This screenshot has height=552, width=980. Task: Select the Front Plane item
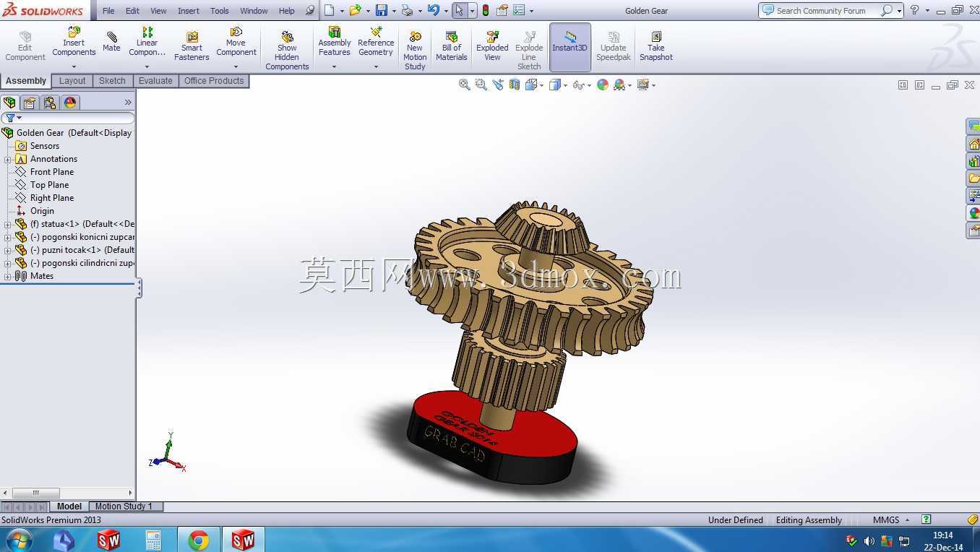coord(52,172)
